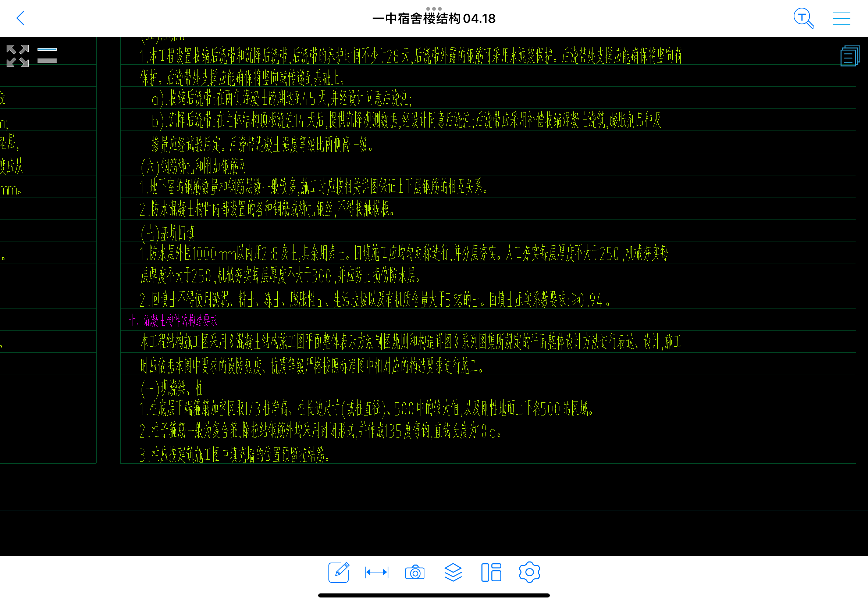Click the line 本工程结构施工图采用
Image resolution: width=868 pixels, height=603 pixels.
click(410, 342)
